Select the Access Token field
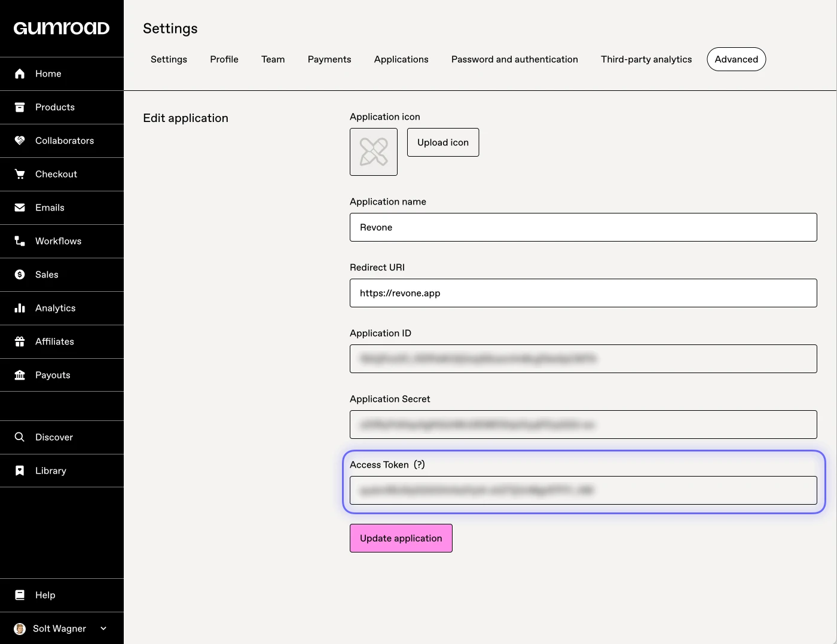This screenshot has width=837, height=644. (x=584, y=490)
